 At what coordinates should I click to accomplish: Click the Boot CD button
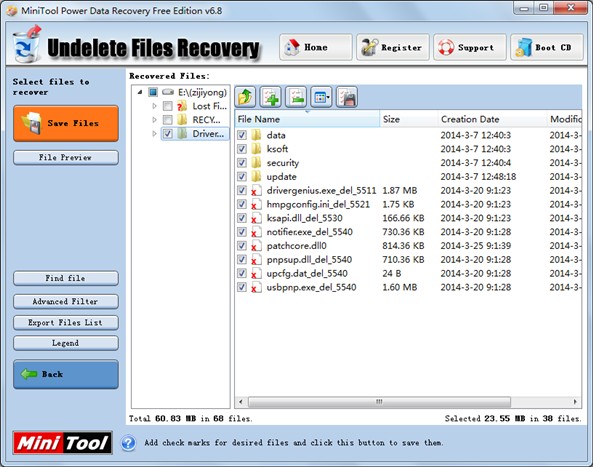tap(547, 47)
